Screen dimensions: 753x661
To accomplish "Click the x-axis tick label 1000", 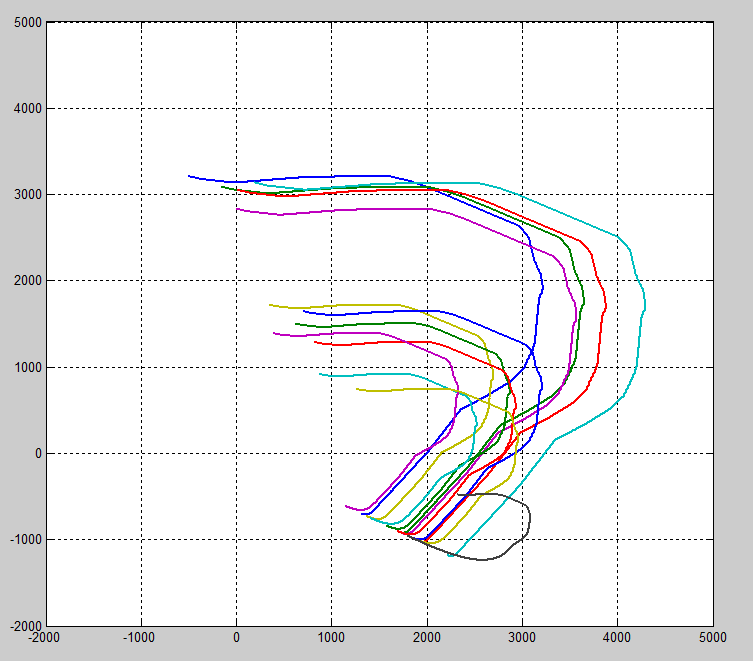I will 331,636.
